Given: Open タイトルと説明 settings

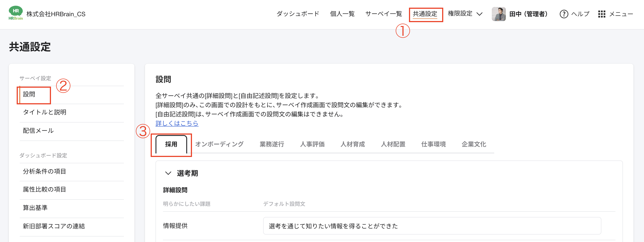Looking at the screenshot, I should 45,112.
